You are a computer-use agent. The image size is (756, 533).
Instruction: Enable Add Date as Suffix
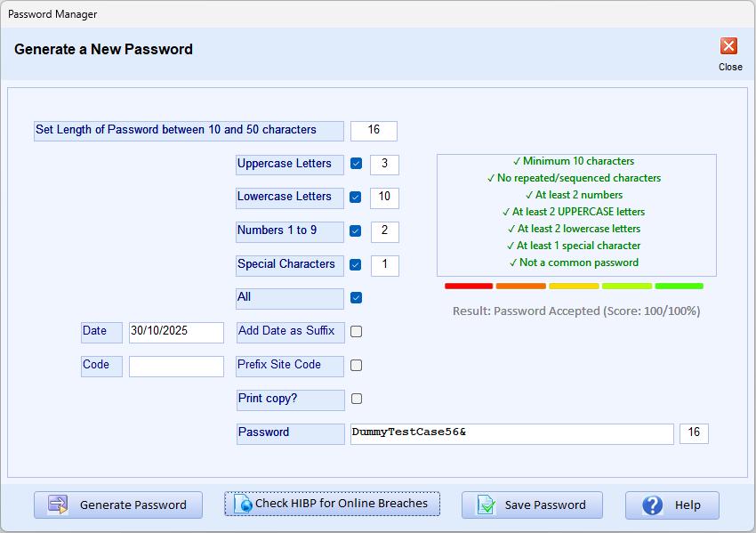click(x=354, y=331)
